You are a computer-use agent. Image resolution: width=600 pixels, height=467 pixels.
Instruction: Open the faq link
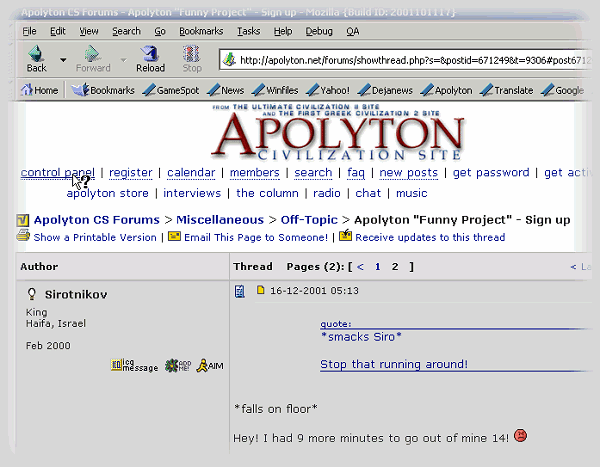click(x=356, y=173)
